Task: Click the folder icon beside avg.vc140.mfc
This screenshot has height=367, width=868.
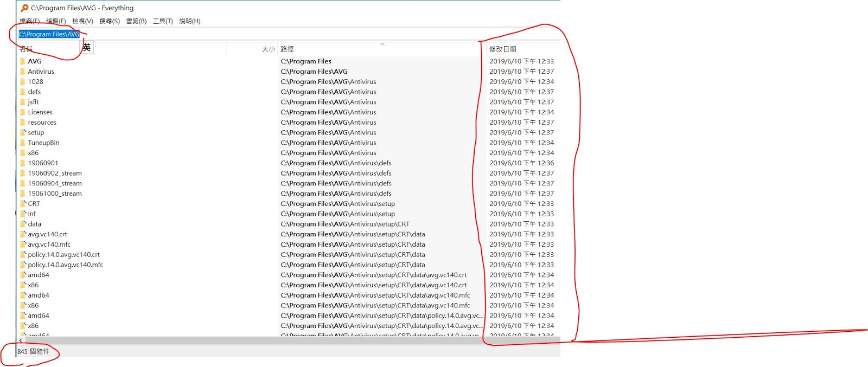Action: (23, 244)
